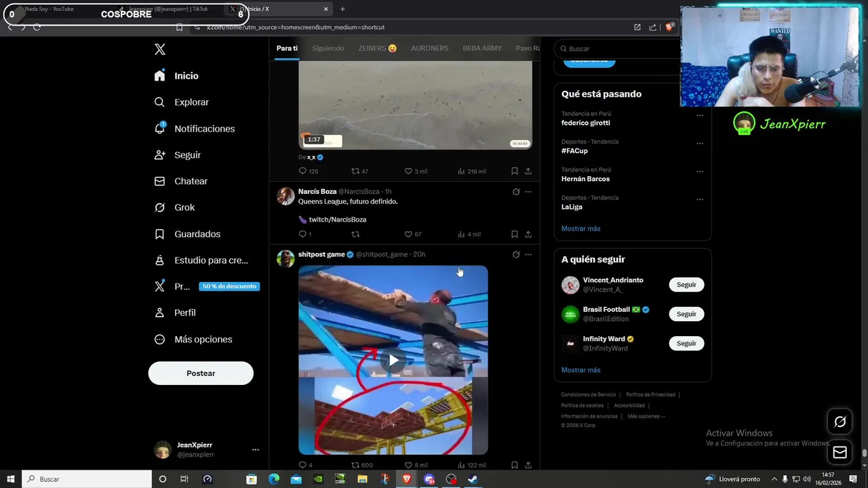View stats of 216 mil views post
Screen dimensions: 868x488
472,171
